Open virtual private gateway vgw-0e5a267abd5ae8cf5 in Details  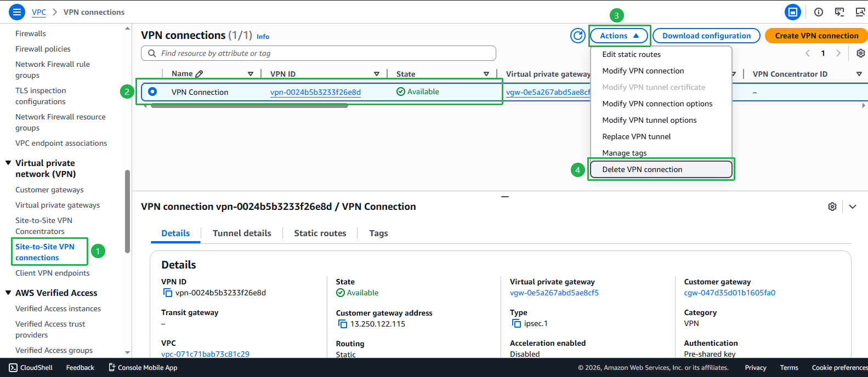pyautogui.click(x=554, y=293)
